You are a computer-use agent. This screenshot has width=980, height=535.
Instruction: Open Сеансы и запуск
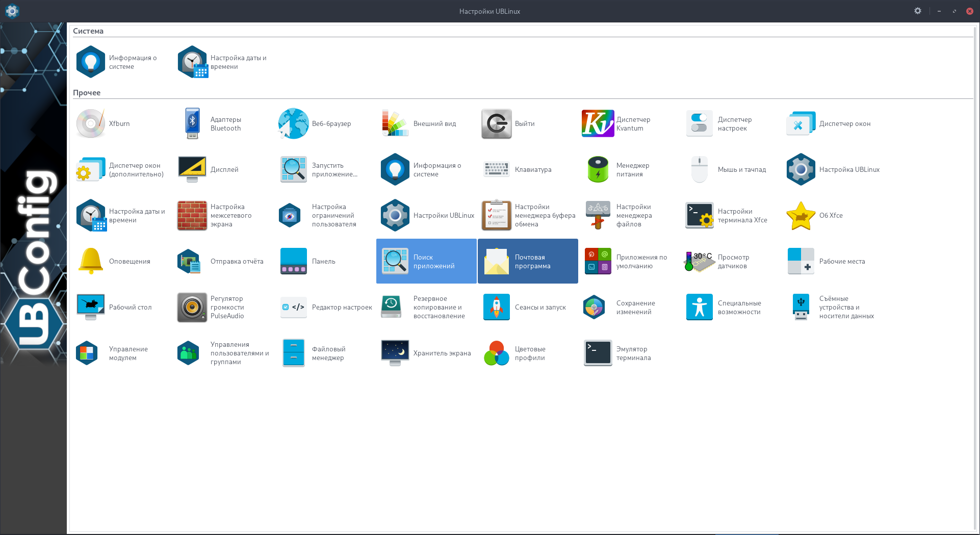527,307
